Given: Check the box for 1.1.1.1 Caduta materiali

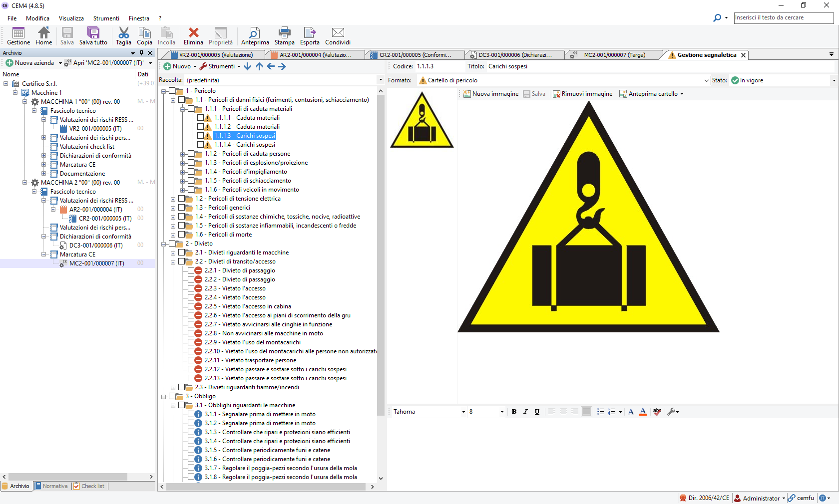Looking at the screenshot, I should click(201, 118).
